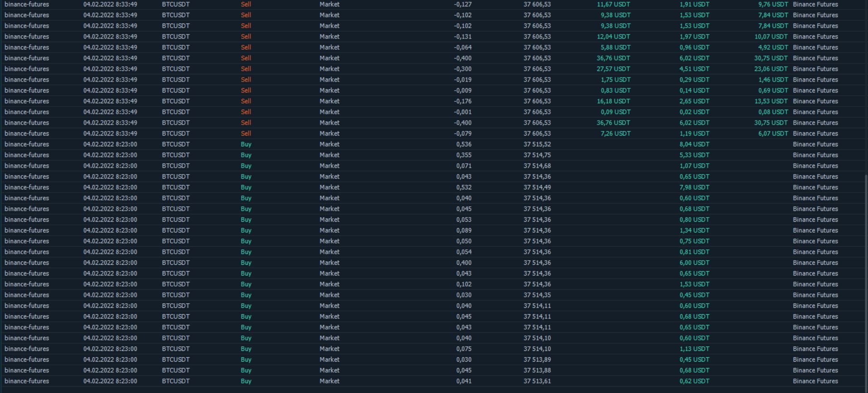Screen dimensions: 868x393
Task: Select the quantity cell -0,079
Action: click(x=463, y=134)
